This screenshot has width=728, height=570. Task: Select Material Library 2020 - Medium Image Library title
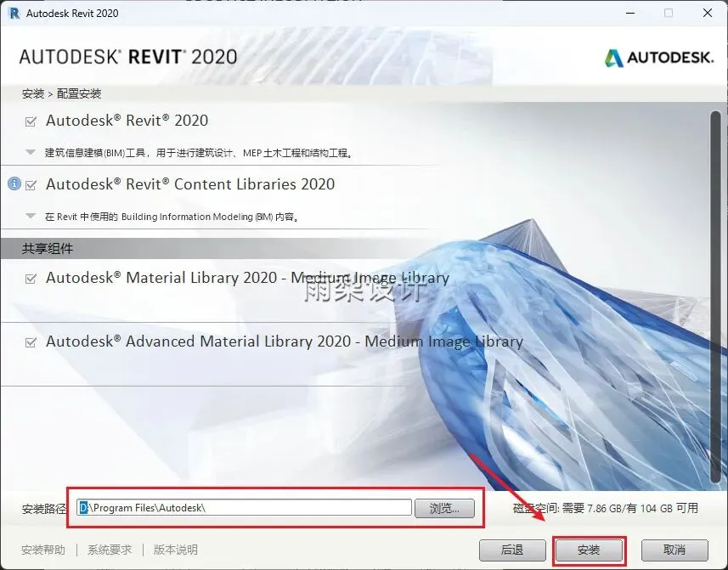click(247, 278)
